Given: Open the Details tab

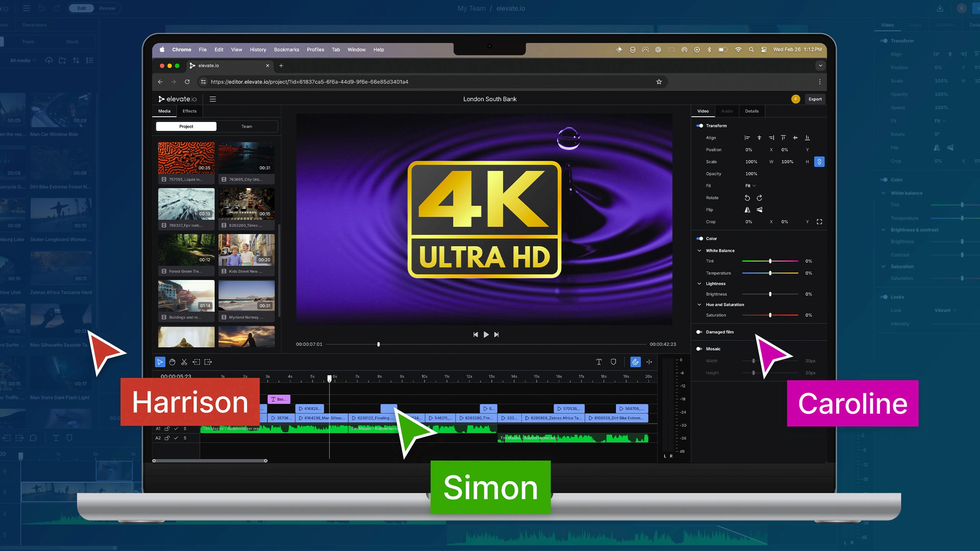Looking at the screenshot, I should point(751,111).
